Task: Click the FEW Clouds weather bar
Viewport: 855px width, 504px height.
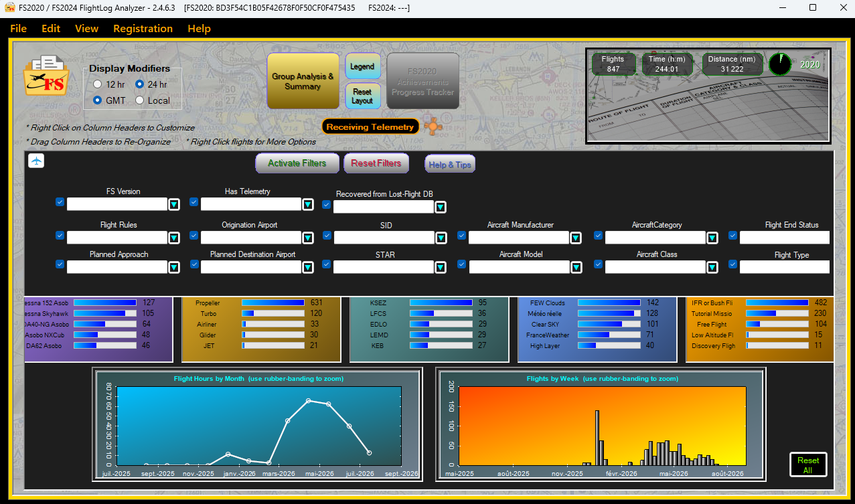Action: click(x=609, y=303)
